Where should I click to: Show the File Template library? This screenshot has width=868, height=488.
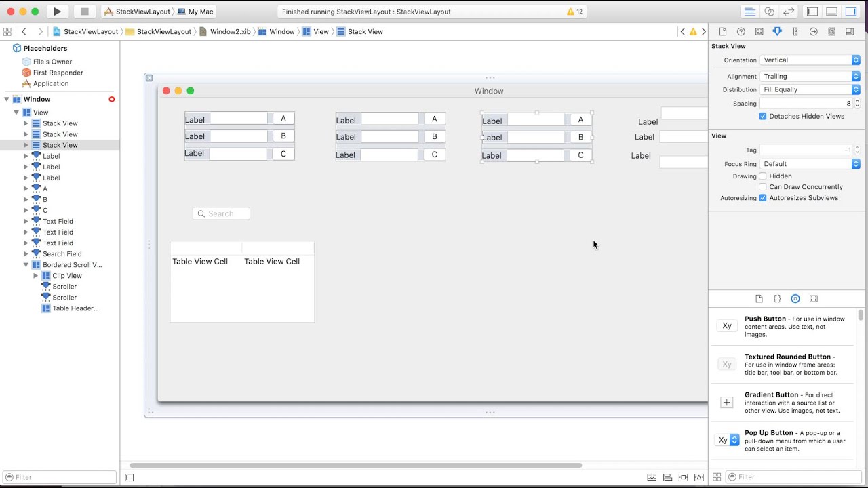(x=759, y=299)
